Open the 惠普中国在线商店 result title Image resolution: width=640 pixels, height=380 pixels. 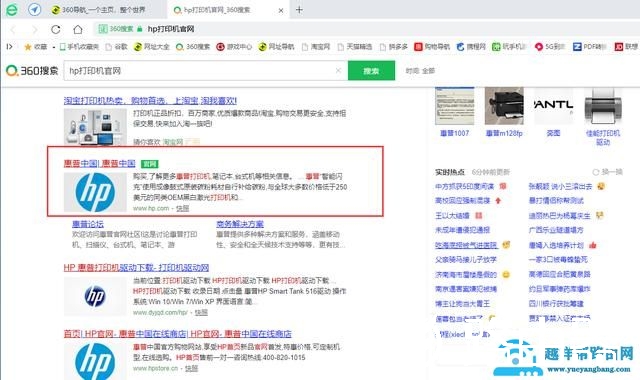click(178, 334)
